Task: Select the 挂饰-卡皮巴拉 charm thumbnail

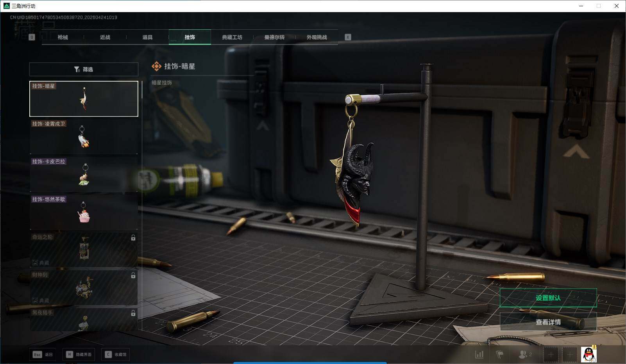Action: pyautogui.click(x=84, y=174)
